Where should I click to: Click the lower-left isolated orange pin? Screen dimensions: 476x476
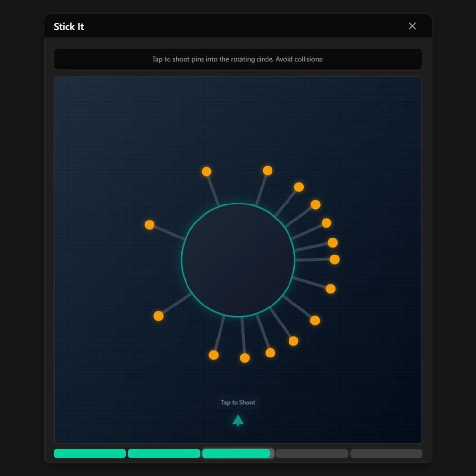[x=158, y=316]
